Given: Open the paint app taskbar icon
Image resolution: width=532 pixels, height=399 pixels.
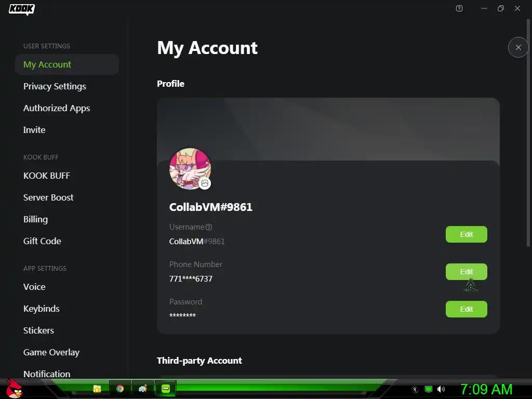Looking at the screenshot, I should point(142,389).
